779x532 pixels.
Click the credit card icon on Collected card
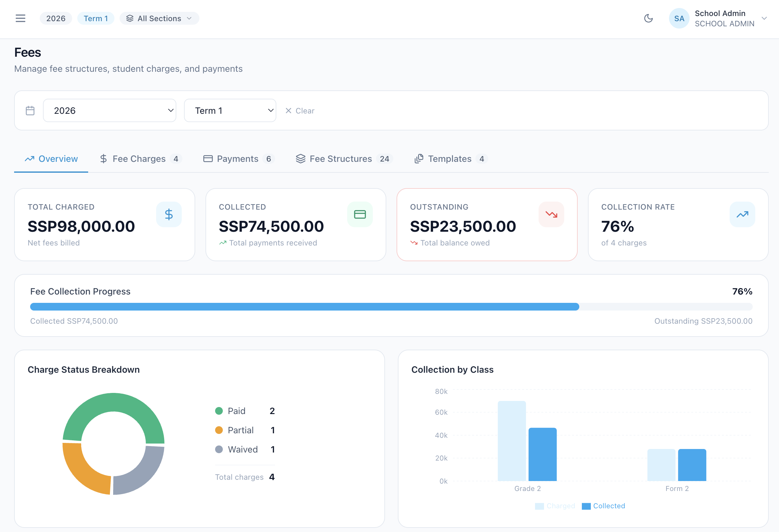(x=360, y=214)
